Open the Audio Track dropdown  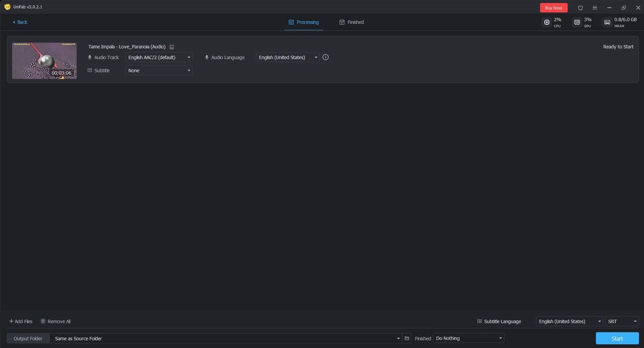[159, 57]
